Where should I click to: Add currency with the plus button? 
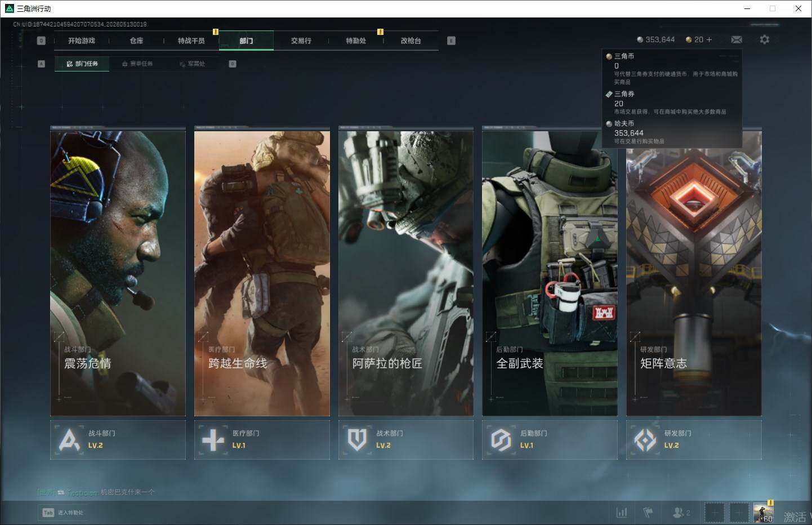click(709, 39)
